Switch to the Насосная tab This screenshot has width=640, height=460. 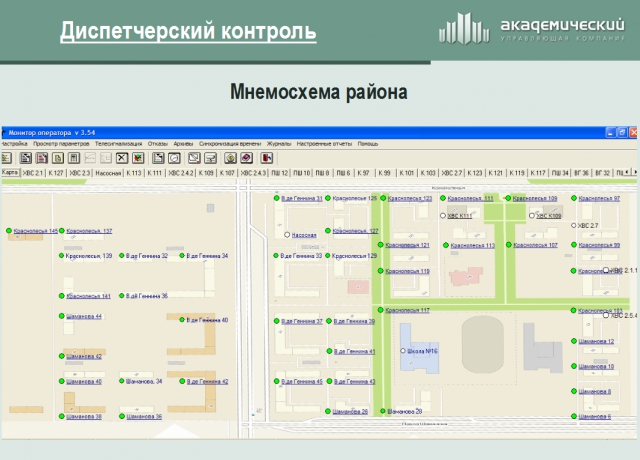108,173
